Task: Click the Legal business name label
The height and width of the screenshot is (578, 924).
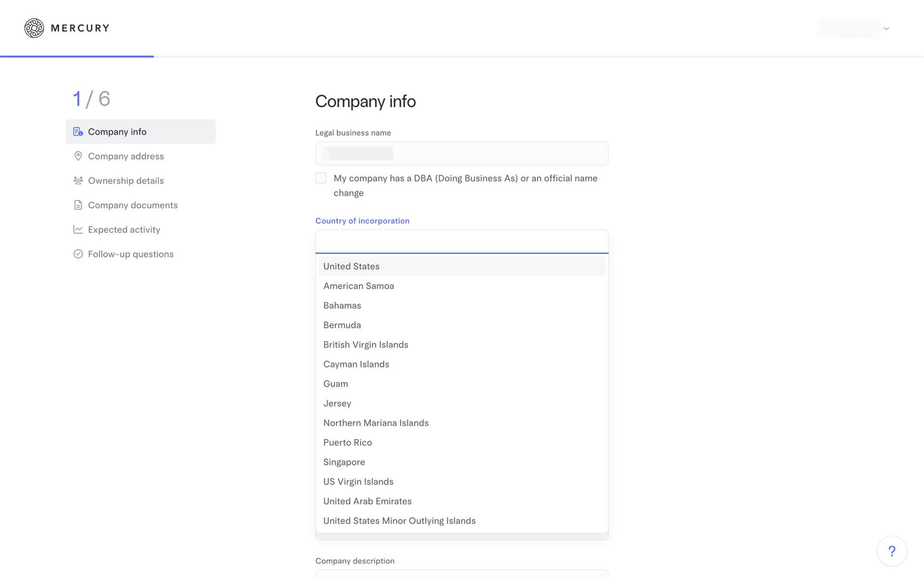Action: (x=353, y=133)
